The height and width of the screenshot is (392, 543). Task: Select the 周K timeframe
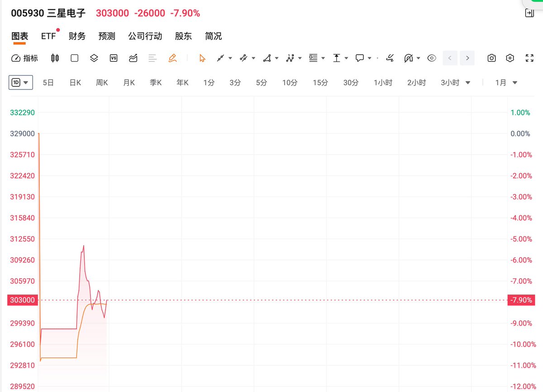102,83
